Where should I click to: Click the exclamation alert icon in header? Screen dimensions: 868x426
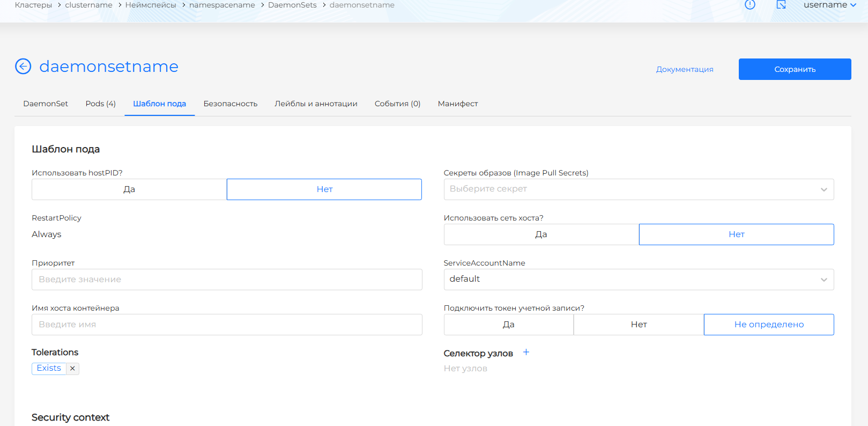pyautogui.click(x=750, y=5)
